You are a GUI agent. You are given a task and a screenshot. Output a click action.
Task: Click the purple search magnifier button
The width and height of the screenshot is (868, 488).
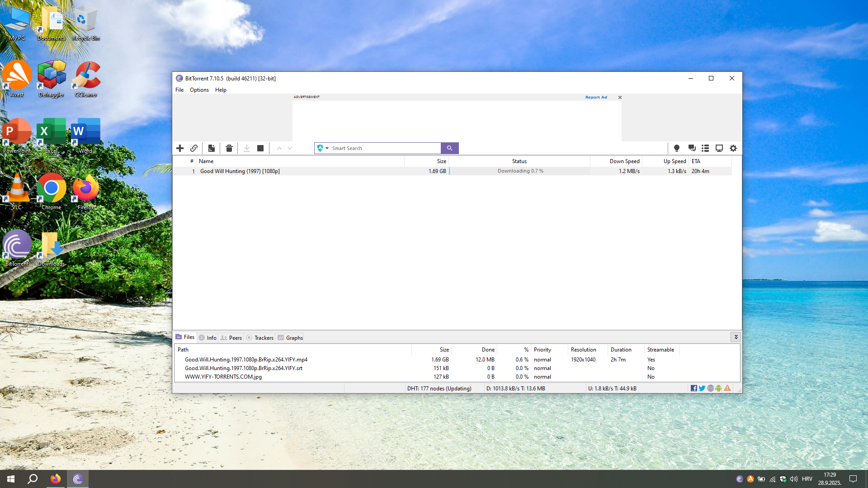coord(449,148)
